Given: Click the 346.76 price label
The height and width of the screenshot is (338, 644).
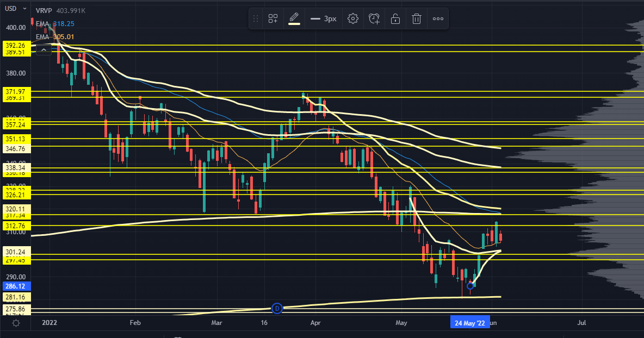Looking at the screenshot, I should click(16, 148).
